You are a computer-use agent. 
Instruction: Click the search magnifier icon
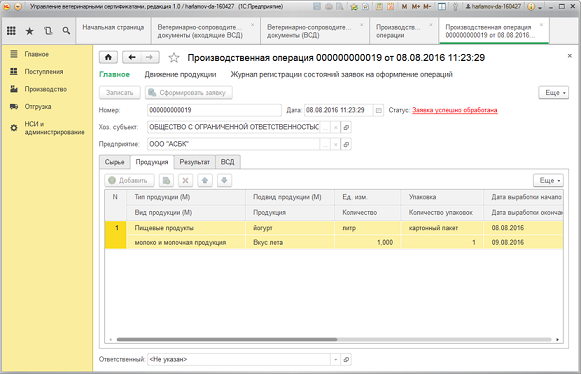tap(66, 31)
